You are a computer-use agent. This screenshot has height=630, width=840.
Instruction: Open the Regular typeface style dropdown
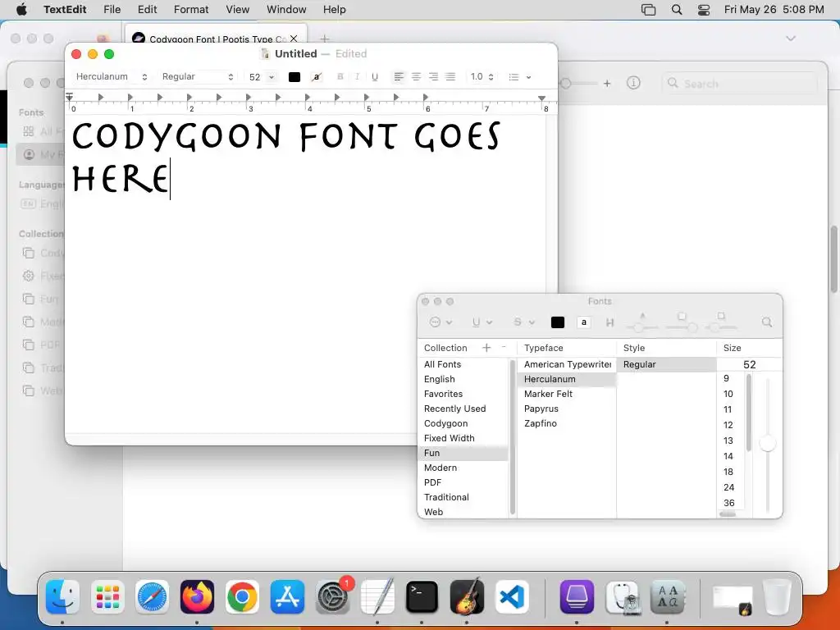198,76
